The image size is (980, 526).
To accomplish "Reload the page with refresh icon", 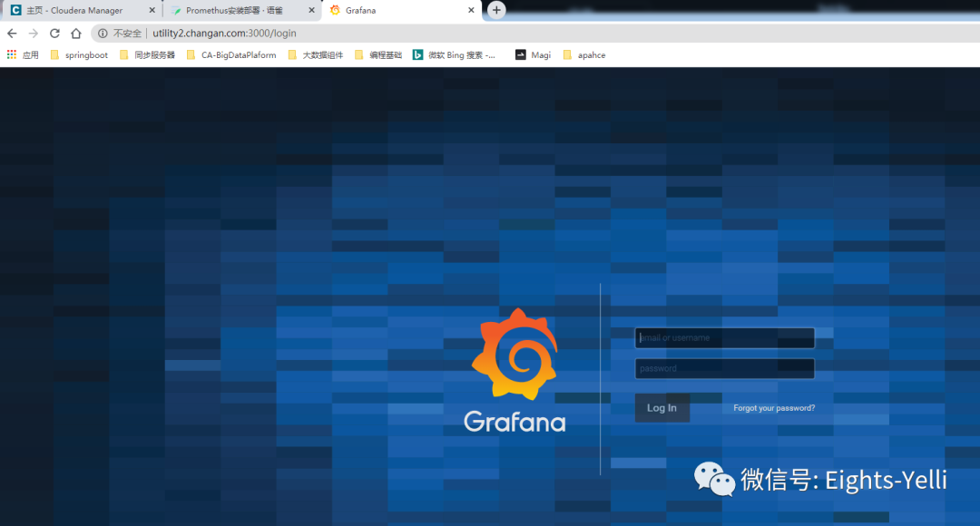I will click(x=55, y=34).
